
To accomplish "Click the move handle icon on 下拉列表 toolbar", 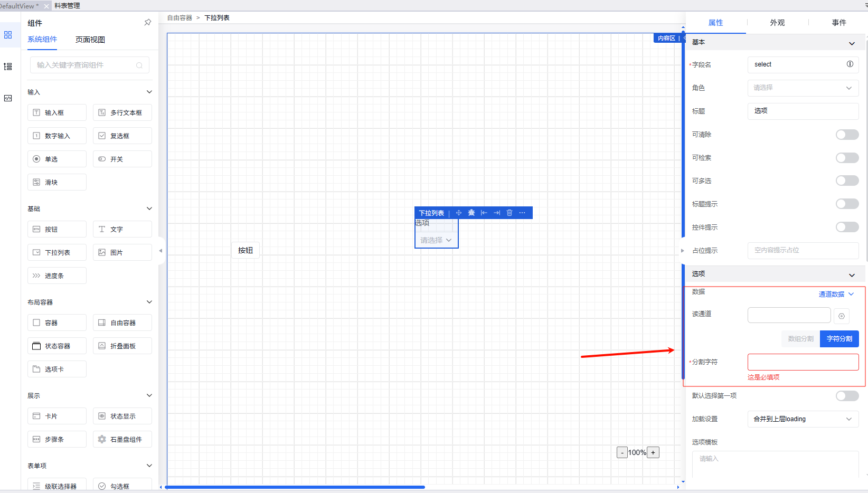I will pyautogui.click(x=459, y=213).
